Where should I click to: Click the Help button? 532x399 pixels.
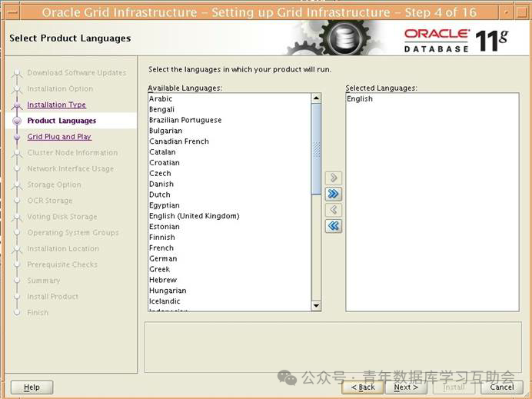tap(32, 387)
